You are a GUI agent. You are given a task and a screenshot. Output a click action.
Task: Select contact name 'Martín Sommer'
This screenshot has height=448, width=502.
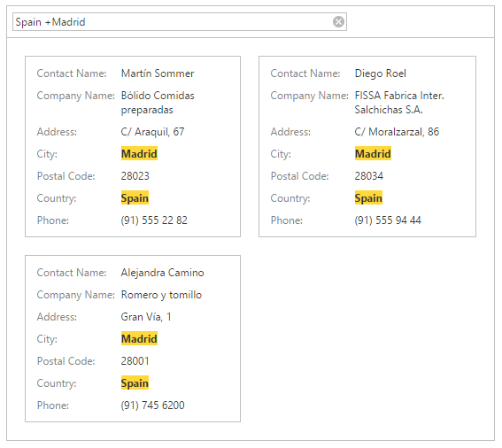pos(158,73)
